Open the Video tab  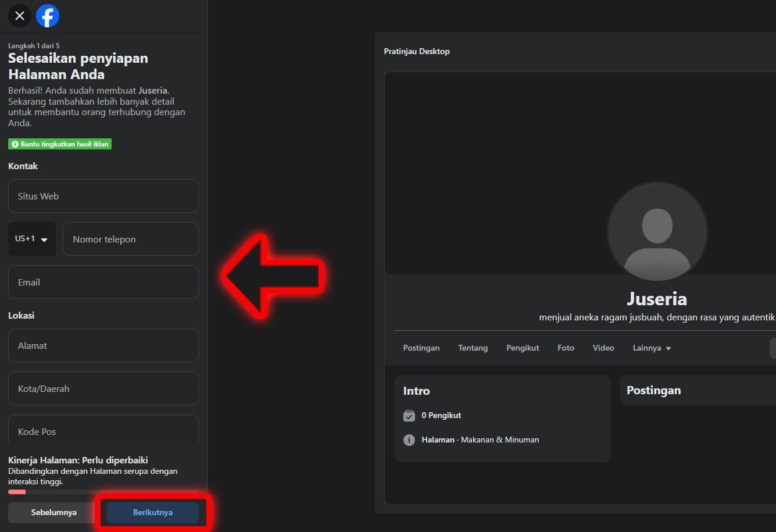[x=603, y=348]
